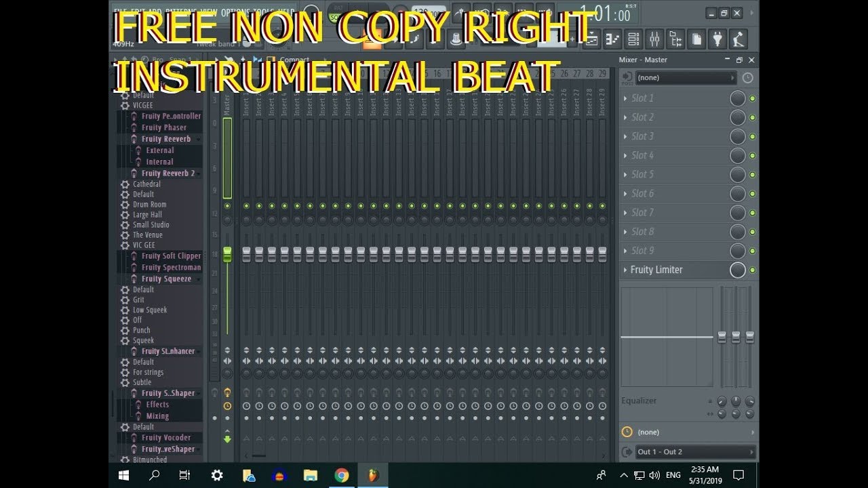The width and height of the screenshot is (868, 488).
Task: Open Windows Start menu
Action: click(124, 475)
